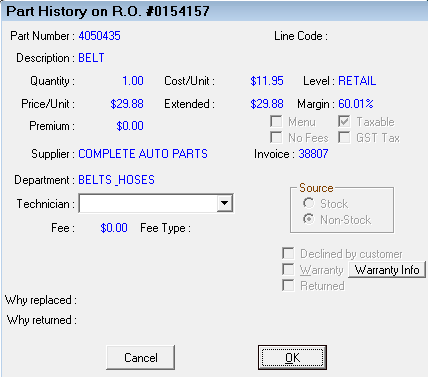The image size is (428, 377).
Task: Click the Fee Type label
Action: point(166,228)
